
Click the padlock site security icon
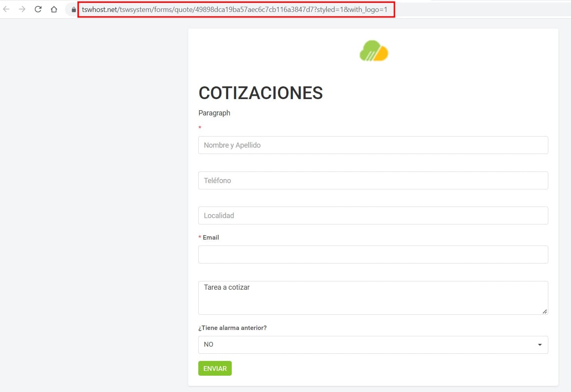point(74,10)
